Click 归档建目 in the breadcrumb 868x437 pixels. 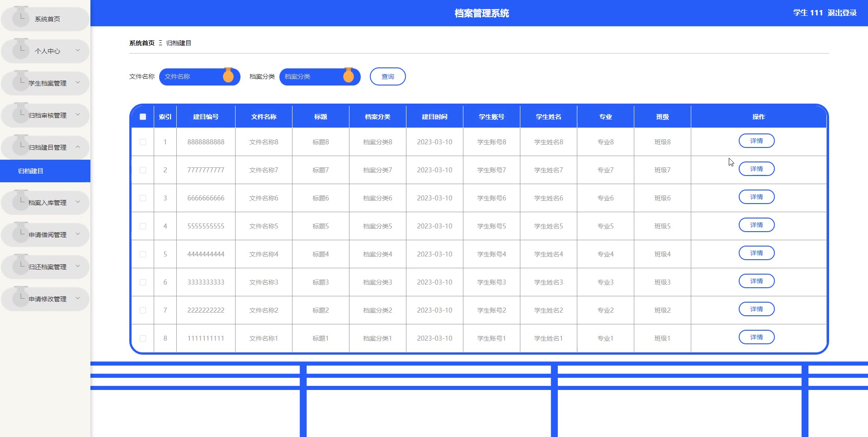point(179,43)
